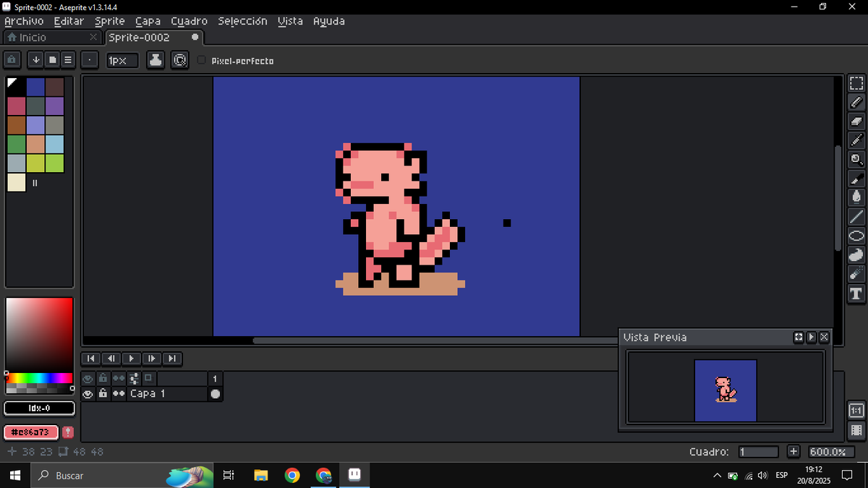Close the Inicio tab
This screenshot has height=488, width=868.
tap(93, 37)
